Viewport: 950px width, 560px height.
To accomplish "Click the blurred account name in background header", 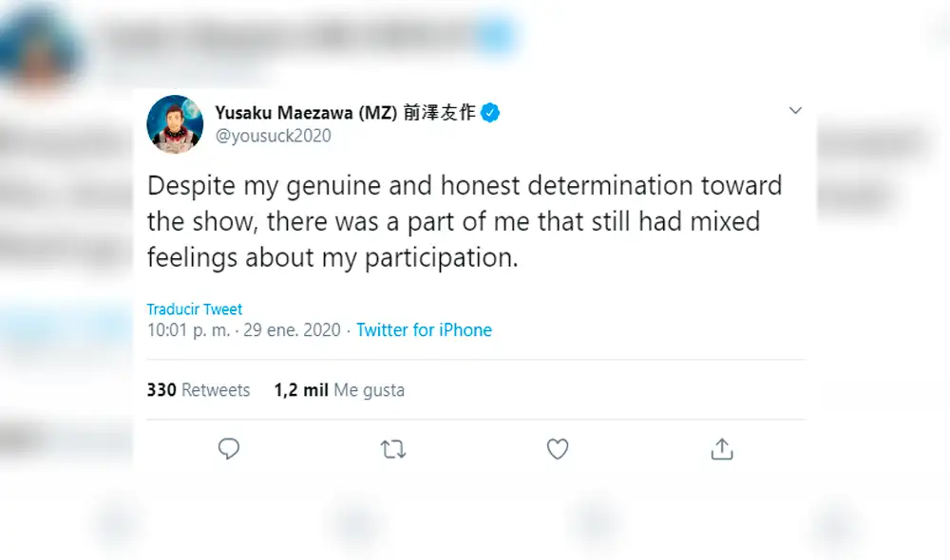I will click(x=285, y=36).
